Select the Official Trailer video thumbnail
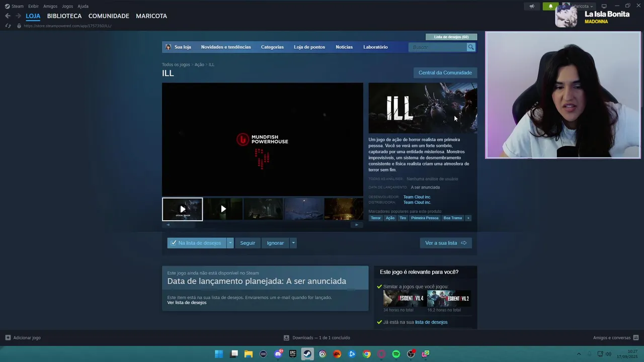This screenshot has width=644, height=362. [182, 209]
